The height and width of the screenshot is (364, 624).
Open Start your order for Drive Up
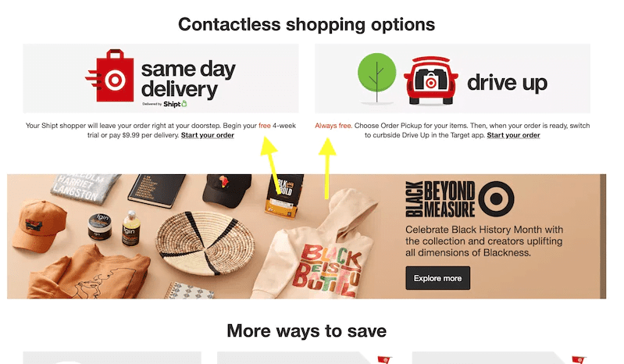(x=513, y=135)
